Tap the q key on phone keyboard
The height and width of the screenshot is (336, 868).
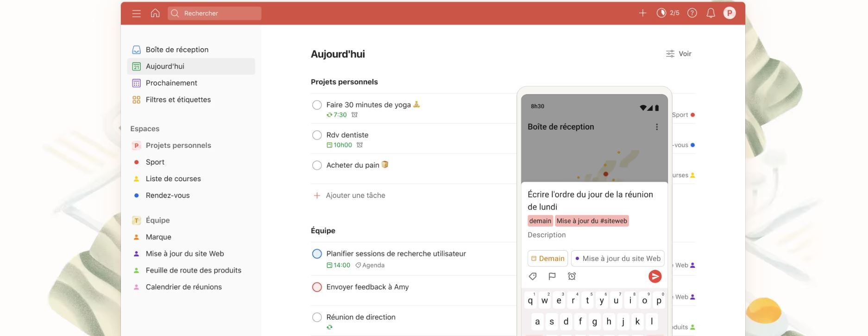[530, 300]
